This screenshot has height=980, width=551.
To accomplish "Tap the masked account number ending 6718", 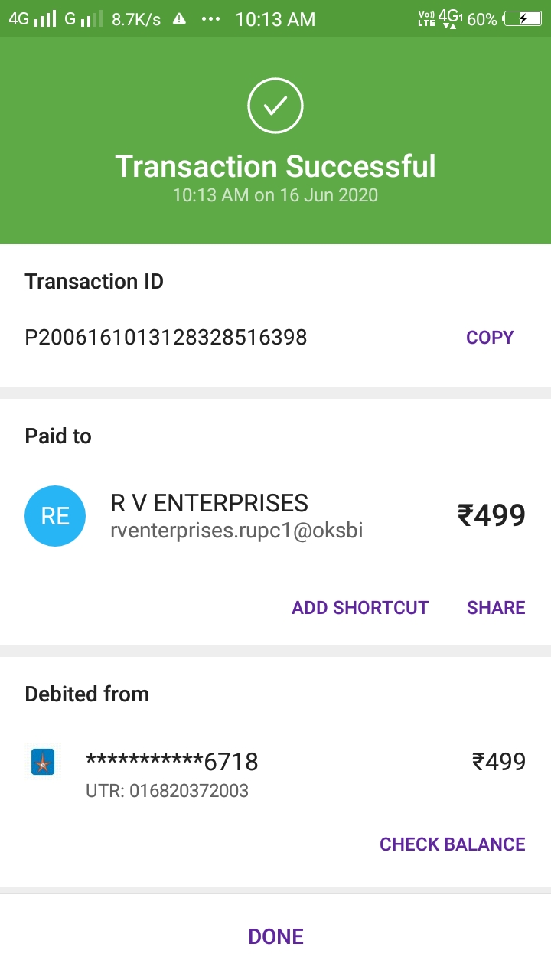I will tap(172, 762).
